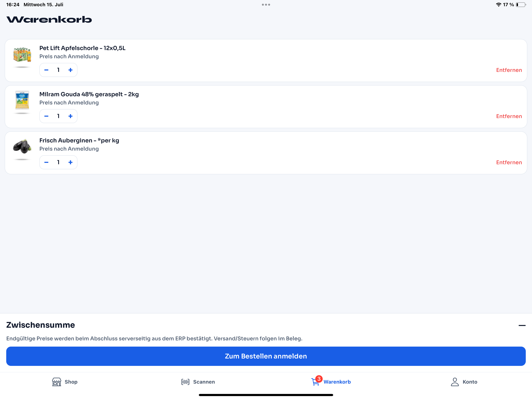Viewport: 532px width, 399px height.
Task: Click Preis nach Anmeldung under Frisch Auberginen
Action: pyautogui.click(x=69, y=149)
